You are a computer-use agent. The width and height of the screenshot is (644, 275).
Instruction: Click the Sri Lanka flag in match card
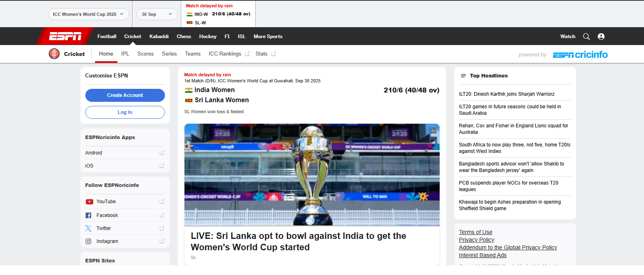[x=189, y=100]
